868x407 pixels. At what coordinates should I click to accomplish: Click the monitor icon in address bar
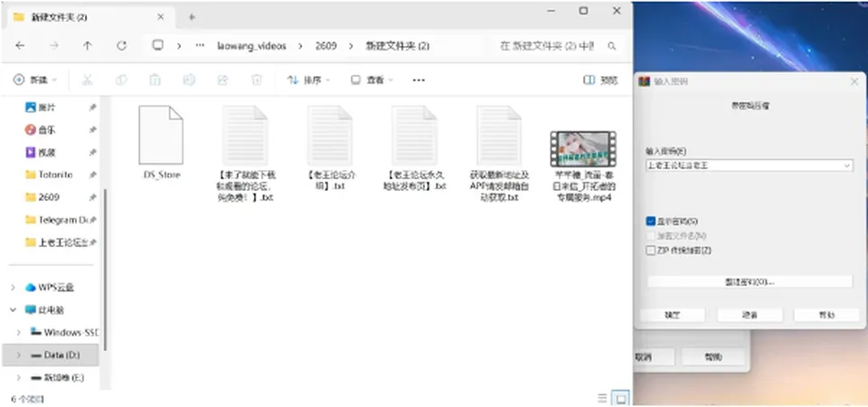157,45
